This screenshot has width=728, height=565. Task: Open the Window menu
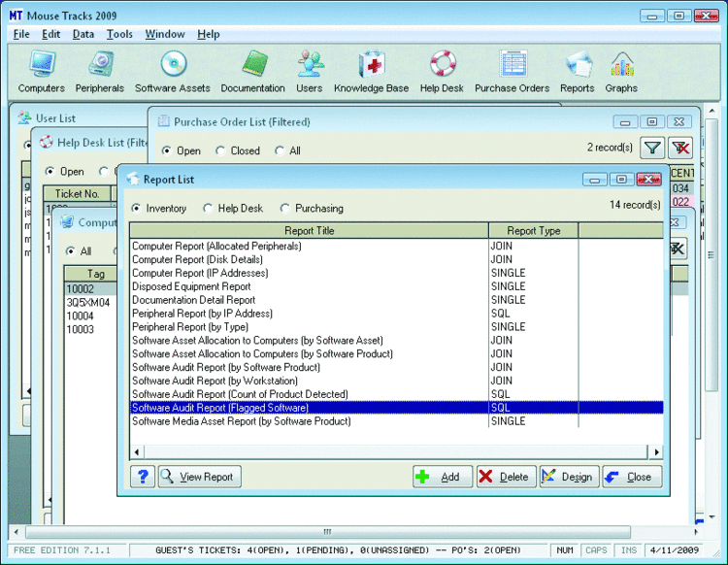[x=165, y=34]
